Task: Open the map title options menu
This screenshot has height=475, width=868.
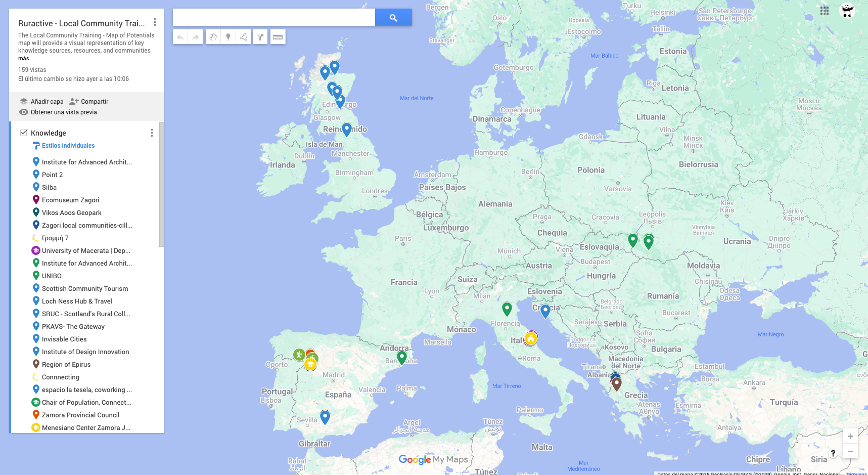Action: pos(155,23)
